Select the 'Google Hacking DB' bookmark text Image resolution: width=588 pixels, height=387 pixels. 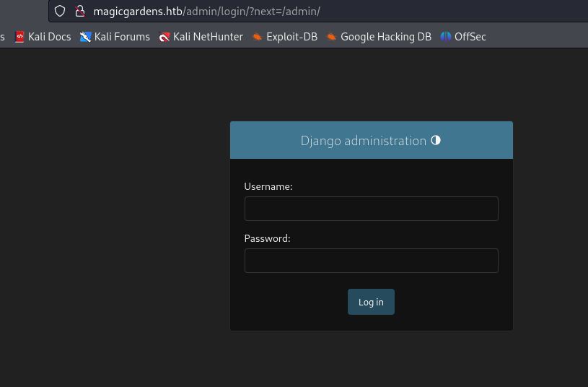(x=385, y=36)
